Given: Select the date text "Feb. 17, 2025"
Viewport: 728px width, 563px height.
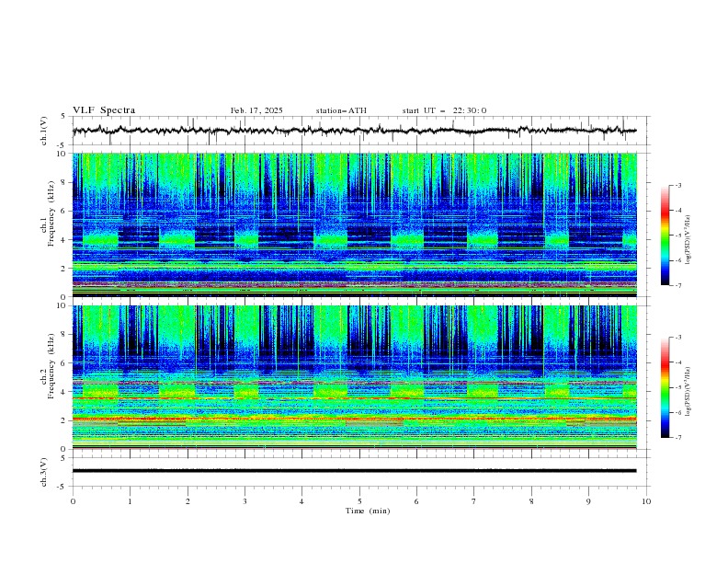Looking at the screenshot, I should coord(256,110).
